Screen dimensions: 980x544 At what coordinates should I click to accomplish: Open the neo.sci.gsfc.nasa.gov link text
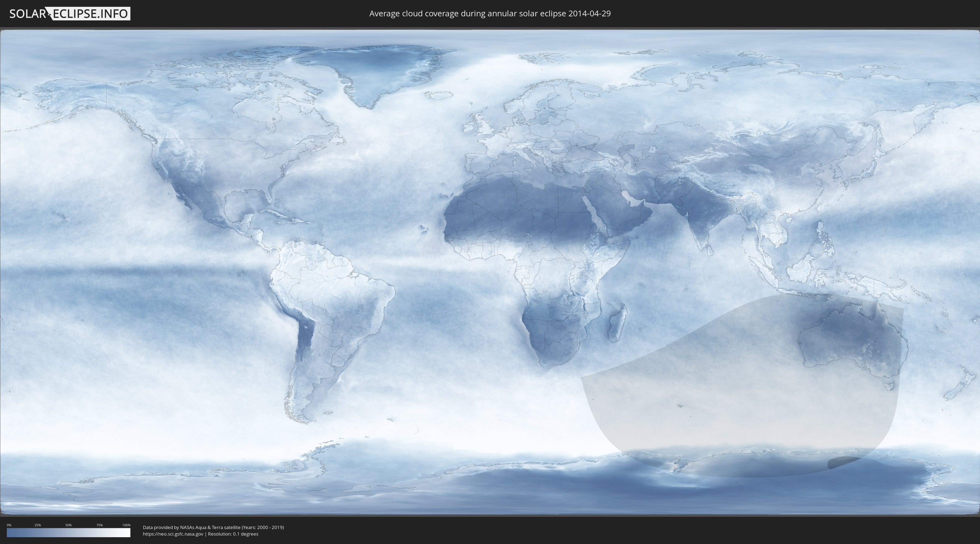[173, 534]
